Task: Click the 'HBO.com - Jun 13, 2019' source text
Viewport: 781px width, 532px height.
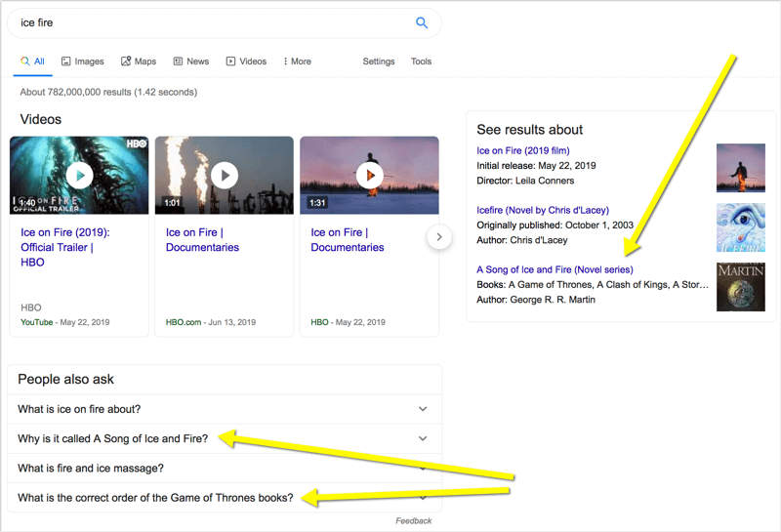Action: [x=211, y=322]
